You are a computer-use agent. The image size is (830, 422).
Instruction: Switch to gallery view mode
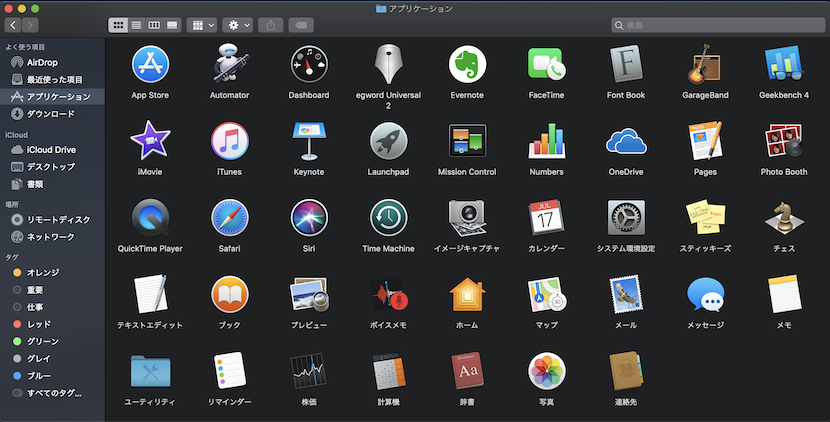[172, 25]
